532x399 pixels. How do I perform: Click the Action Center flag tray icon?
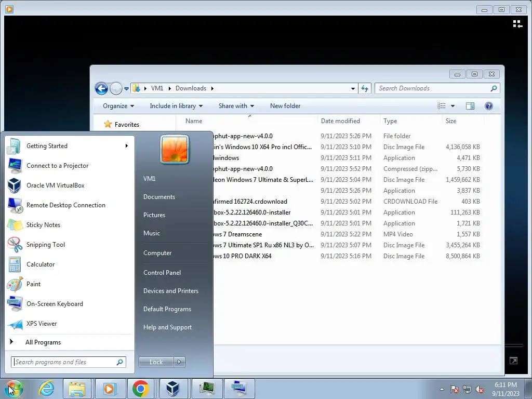coord(455,389)
